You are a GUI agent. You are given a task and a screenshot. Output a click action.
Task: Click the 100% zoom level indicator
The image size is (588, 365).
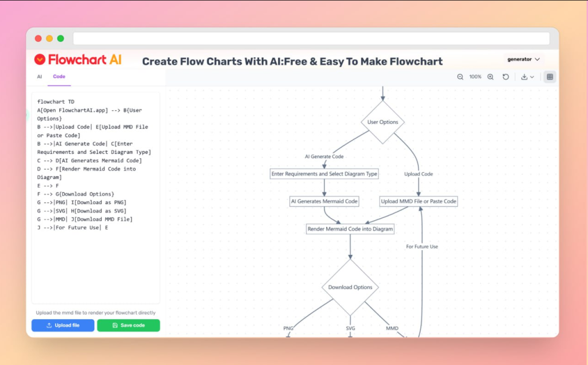pos(475,76)
